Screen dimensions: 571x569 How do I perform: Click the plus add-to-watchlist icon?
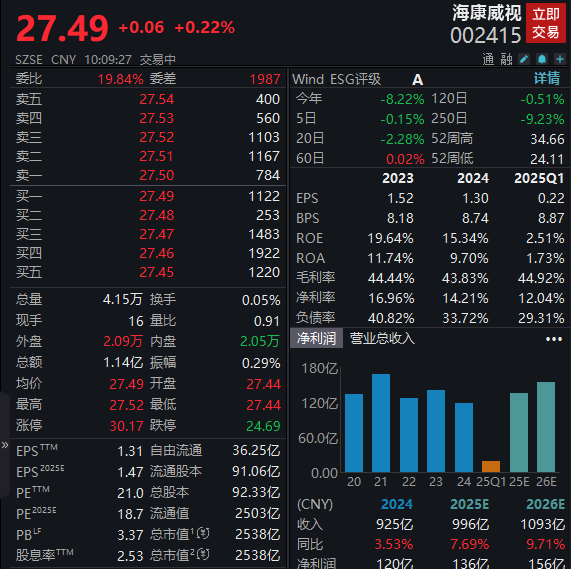[560, 59]
